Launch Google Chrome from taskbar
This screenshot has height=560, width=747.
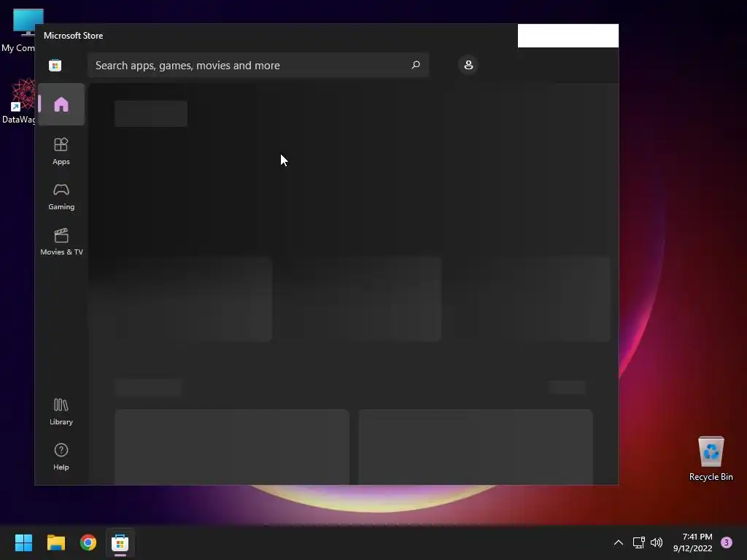(x=88, y=542)
